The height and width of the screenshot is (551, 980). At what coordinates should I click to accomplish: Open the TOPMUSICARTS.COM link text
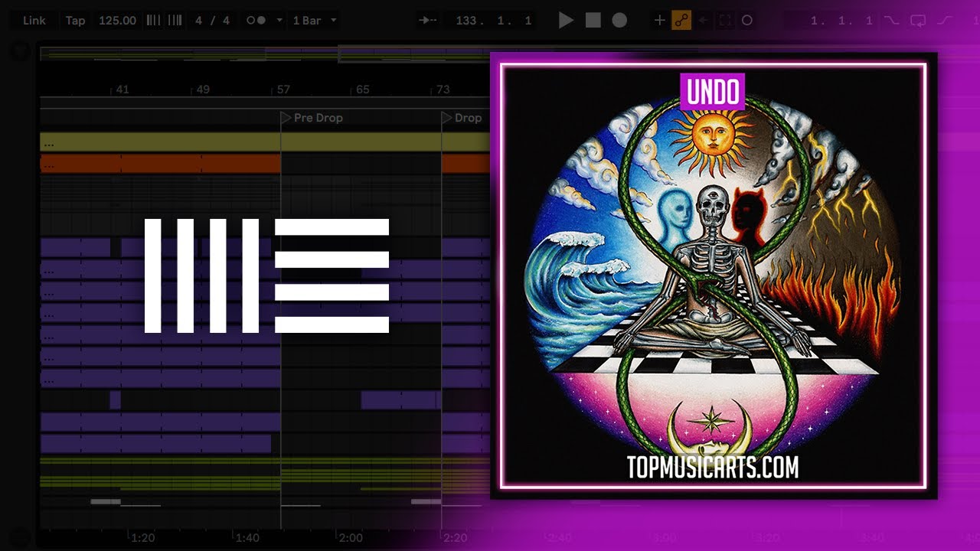[713, 467]
